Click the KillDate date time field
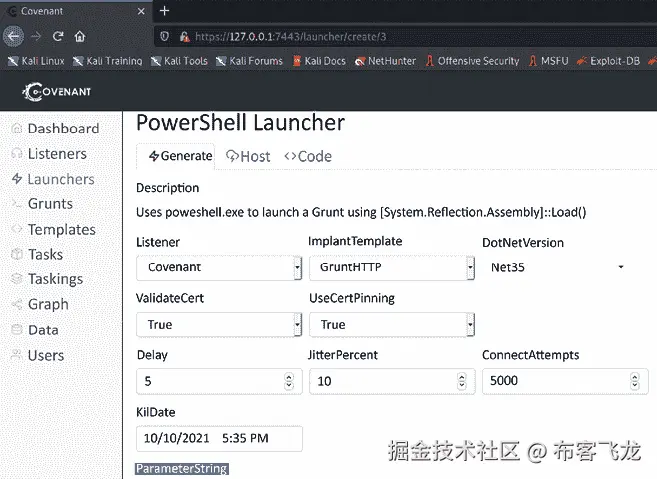The width and height of the screenshot is (657, 479). (x=219, y=438)
